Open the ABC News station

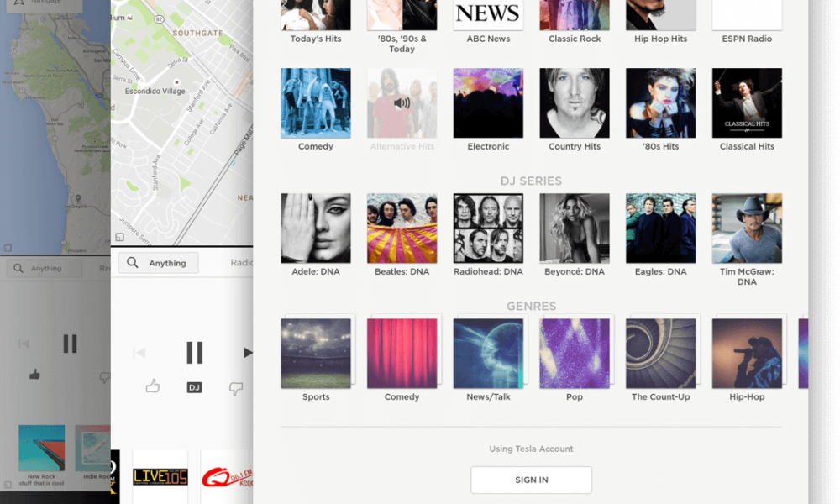(x=488, y=15)
